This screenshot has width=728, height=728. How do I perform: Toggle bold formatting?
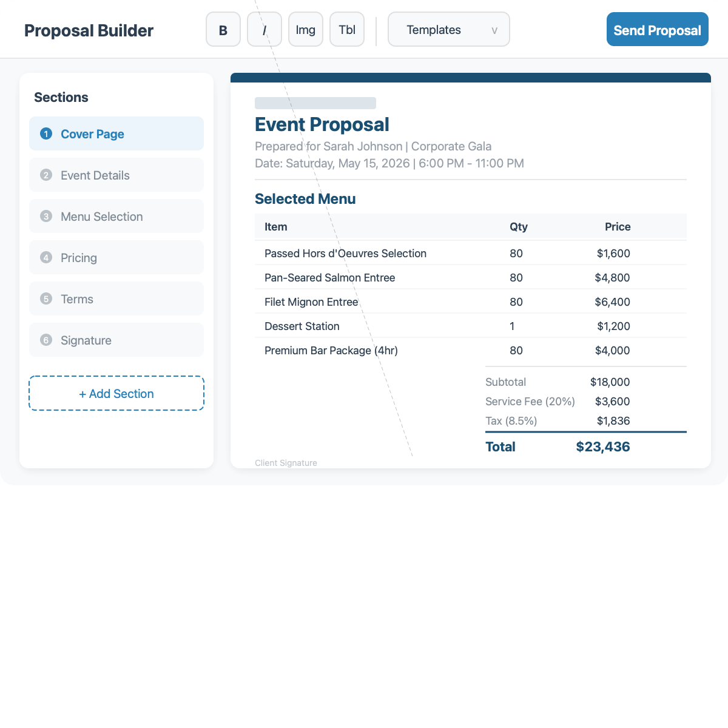coord(223,29)
